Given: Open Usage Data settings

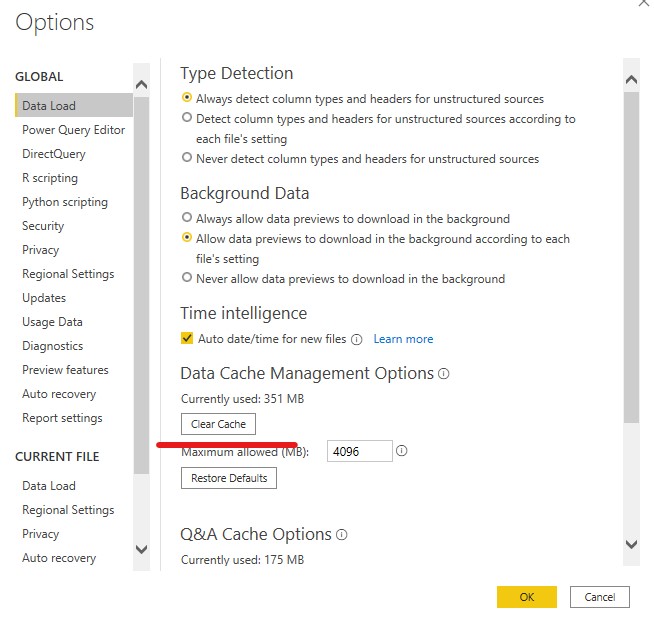Looking at the screenshot, I should point(52,322).
